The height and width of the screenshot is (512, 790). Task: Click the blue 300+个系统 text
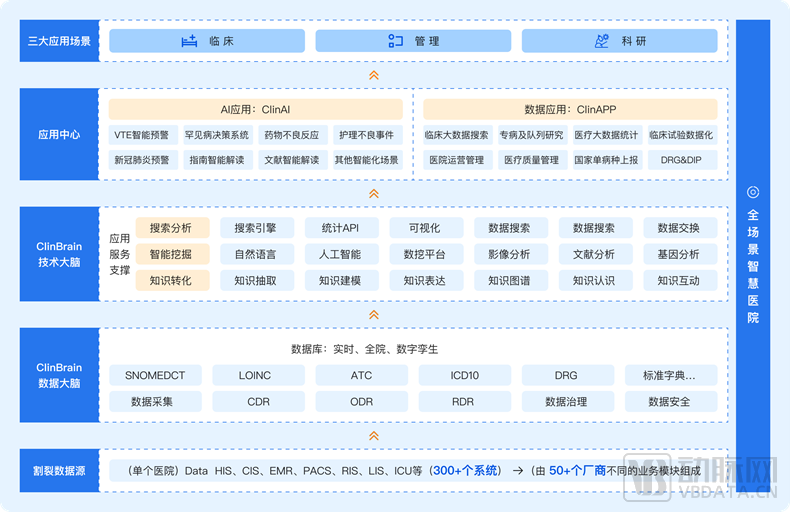465,471
